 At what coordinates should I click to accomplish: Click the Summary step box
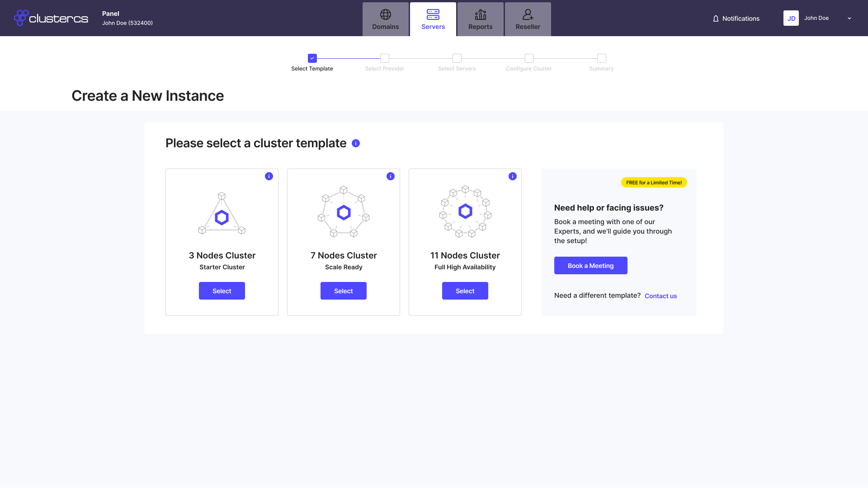pyautogui.click(x=601, y=58)
